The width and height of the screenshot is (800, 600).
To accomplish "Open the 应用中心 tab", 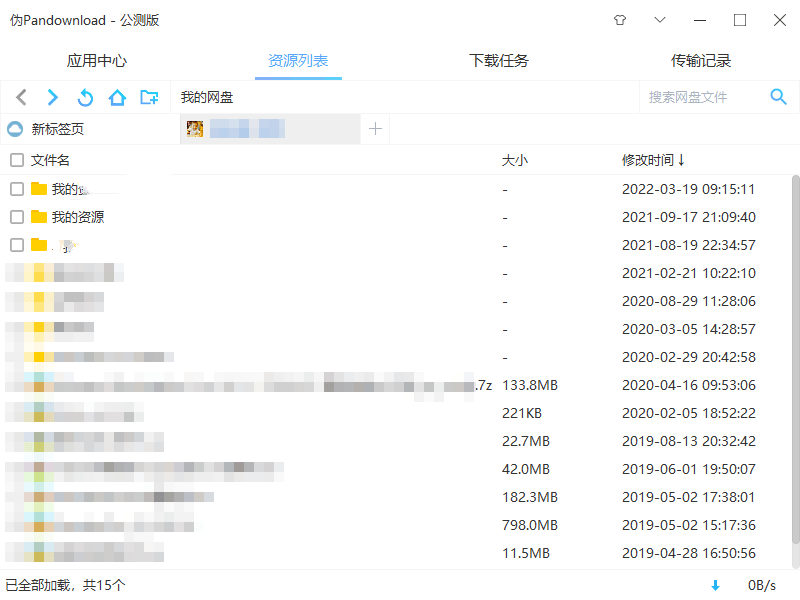I will 97,61.
